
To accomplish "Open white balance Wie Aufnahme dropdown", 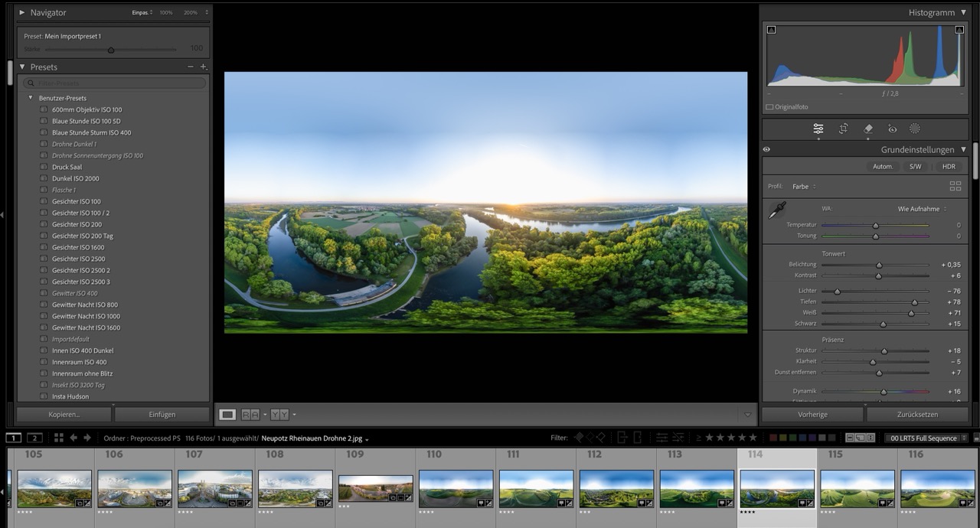I will pyautogui.click(x=923, y=209).
